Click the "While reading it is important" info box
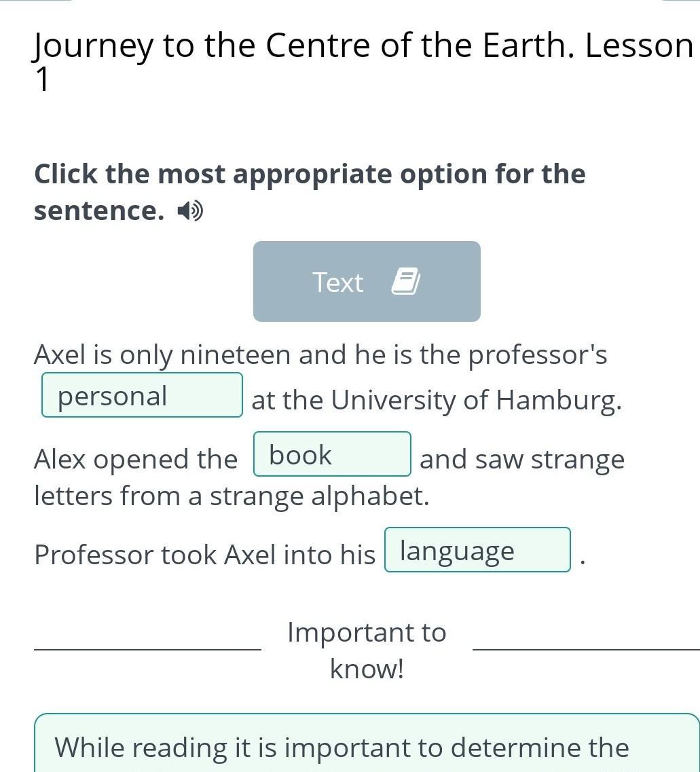Screen dimensions: 700x772 [367, 747]
